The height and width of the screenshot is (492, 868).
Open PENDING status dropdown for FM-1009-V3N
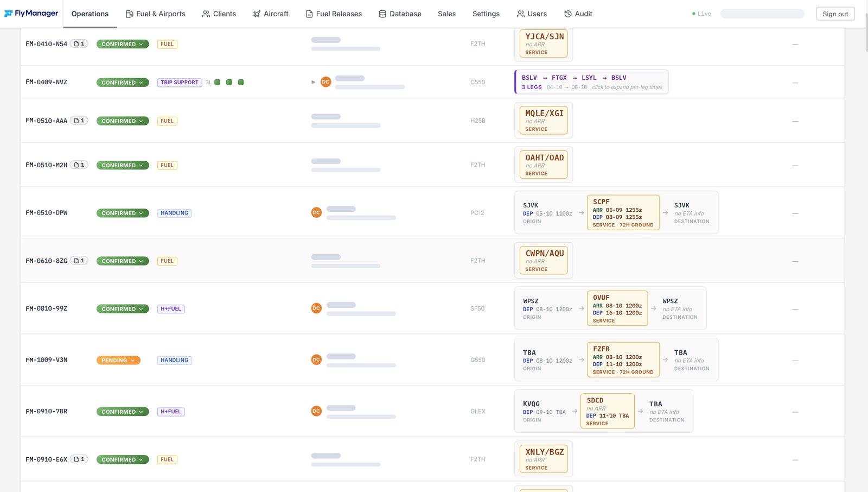pyautogui.click(x=118, y=360)
